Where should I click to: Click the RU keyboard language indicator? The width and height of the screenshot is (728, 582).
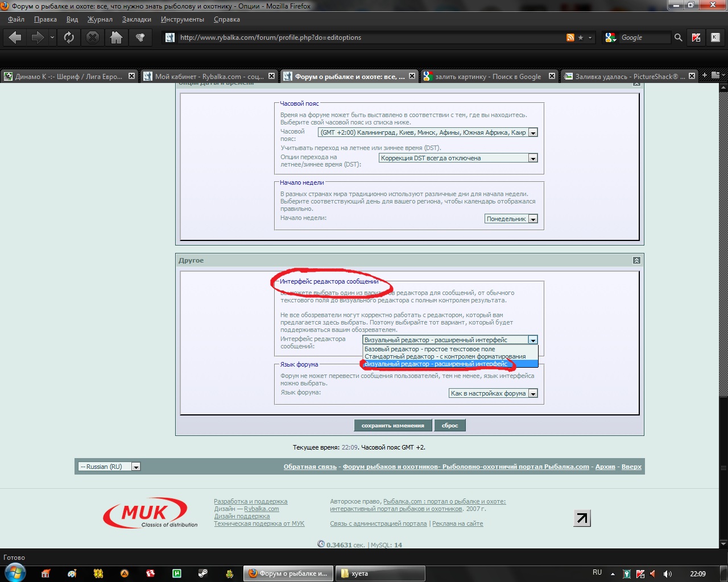[597, 573]
